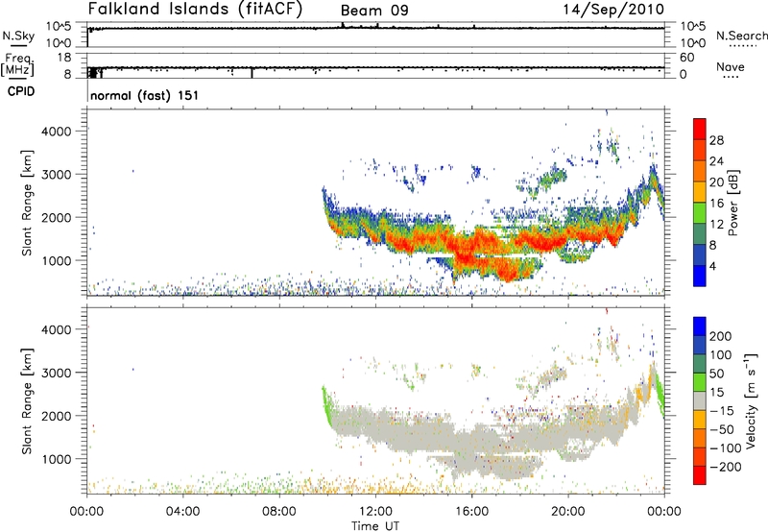
Task: Click the blue bottom of power colorbar
Action: coord(700,276)
